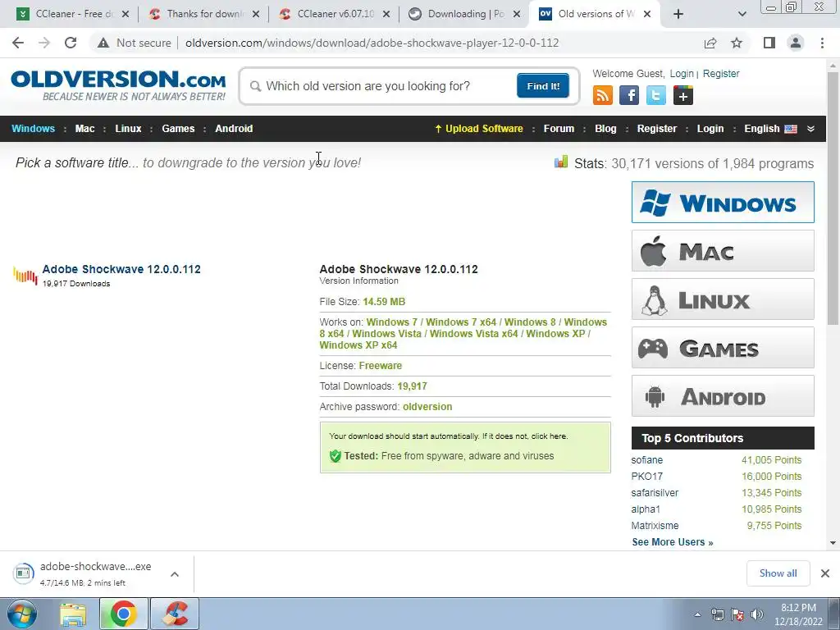Show hidden system tray icons
This screenshot has width=840, height=630.
click(x=697, y=614)
